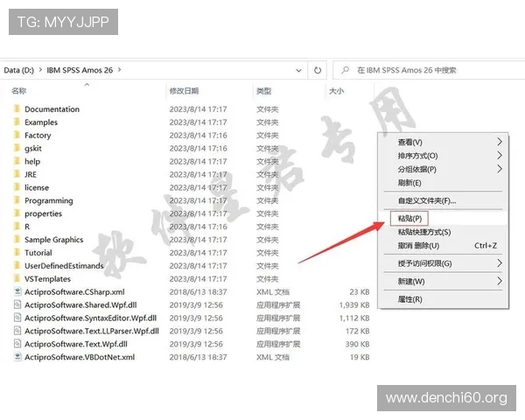Click the search box for IBM SPSS Amos 26
The image size is (525, 420).
(430, 70)
